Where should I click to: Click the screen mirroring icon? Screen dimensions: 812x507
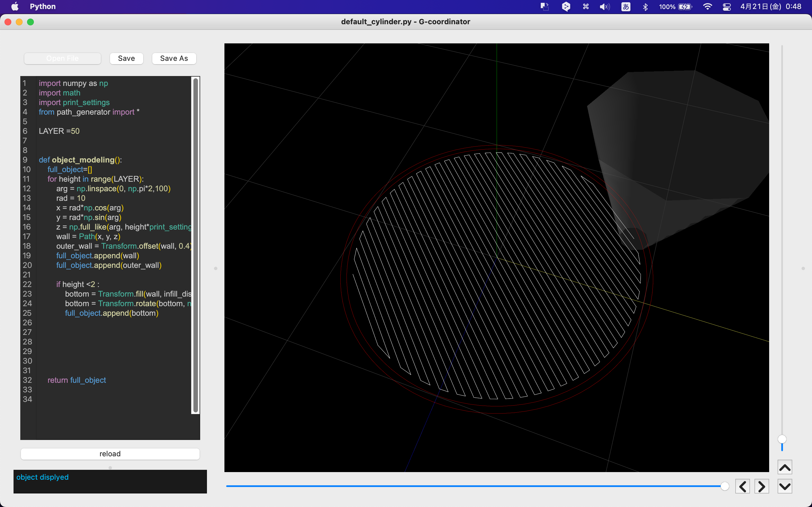[x=545, y=6]
